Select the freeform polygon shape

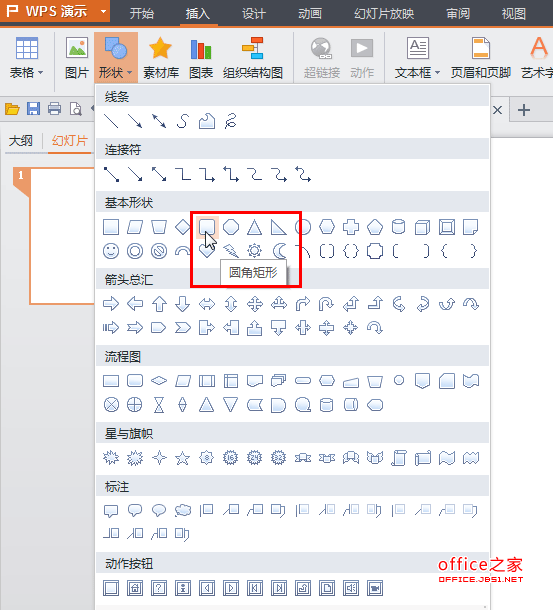tap(207, 121)
